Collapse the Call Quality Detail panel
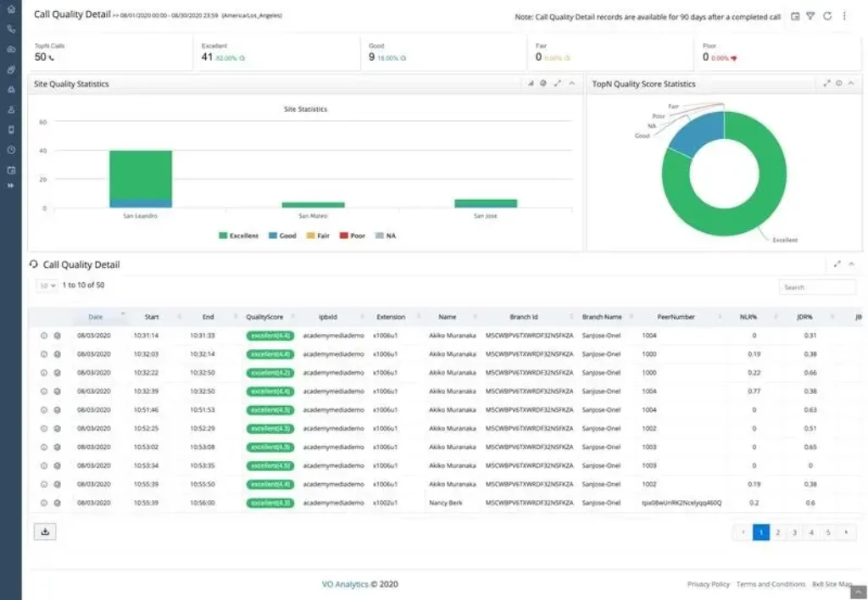 click(852, 264)
